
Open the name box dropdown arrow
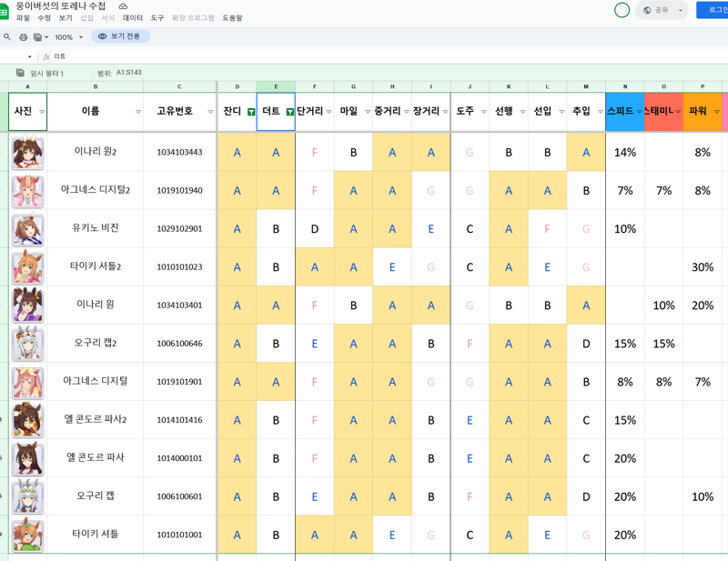[30, 56]
